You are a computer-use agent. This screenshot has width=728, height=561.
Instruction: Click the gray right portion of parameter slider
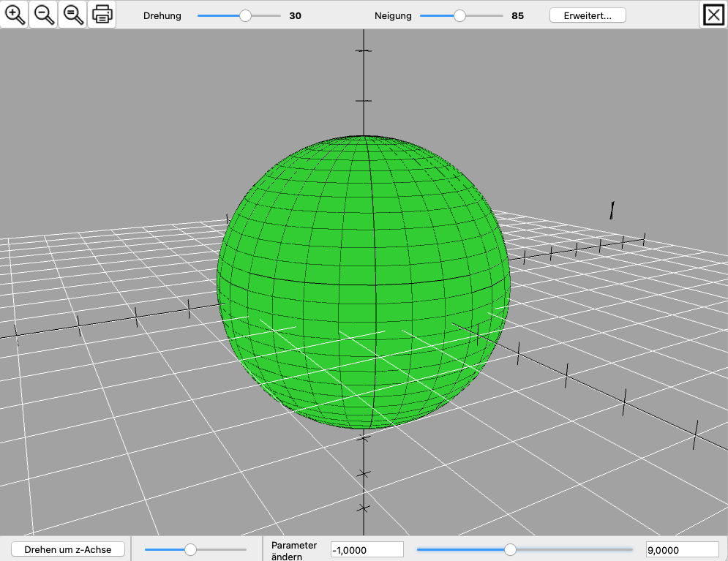point(585,549)
